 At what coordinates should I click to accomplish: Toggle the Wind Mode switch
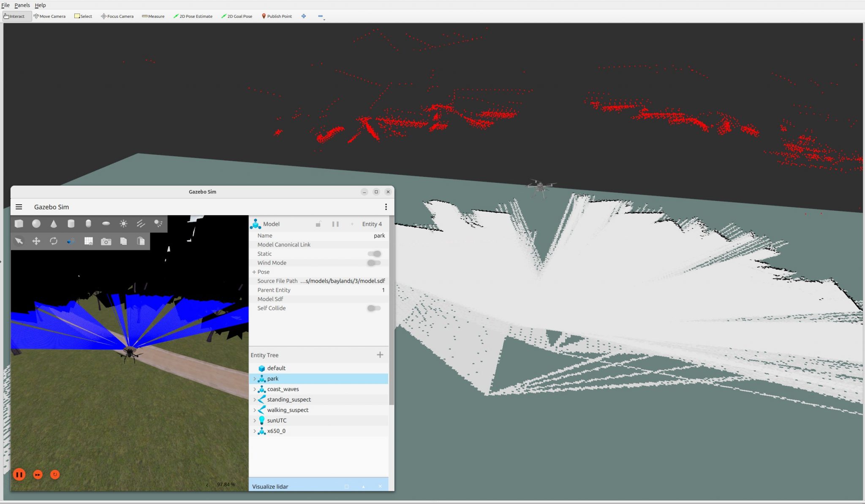click(x=374, y=263)
